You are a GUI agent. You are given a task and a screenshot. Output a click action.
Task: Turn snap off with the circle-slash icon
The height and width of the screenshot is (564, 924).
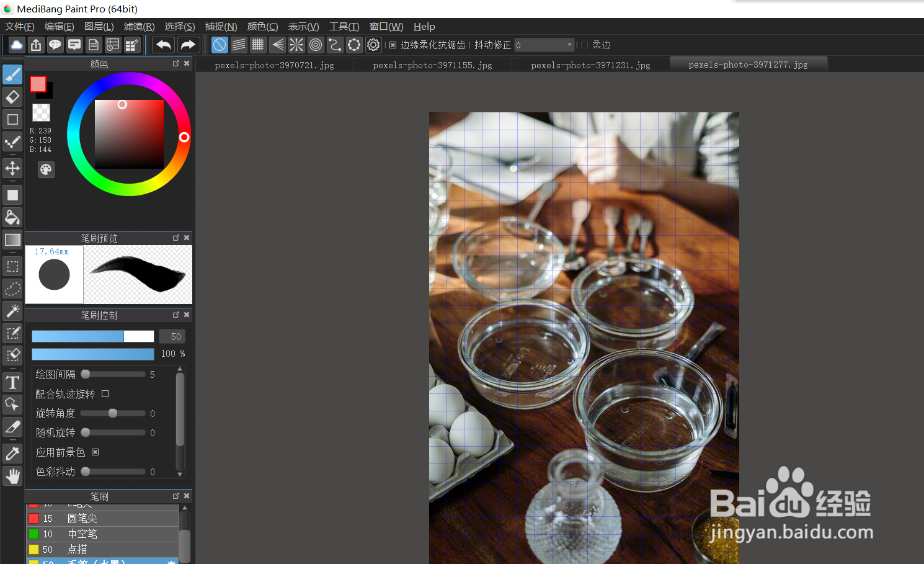click(220, 45)
